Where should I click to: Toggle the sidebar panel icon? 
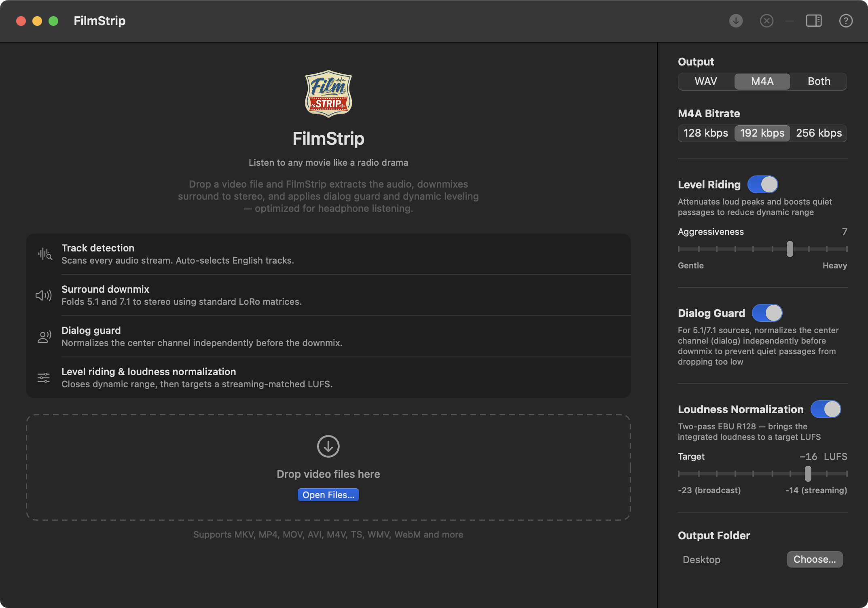pos(814,21)
